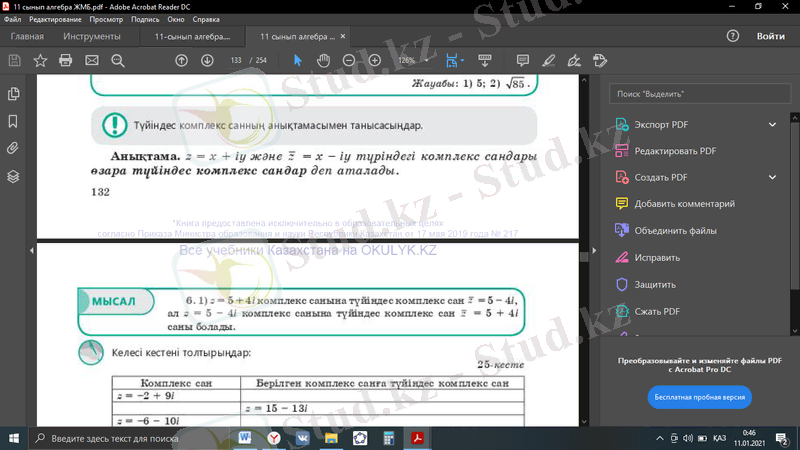This screenshot has height=450, width=800.
Task: Click the zoom in plus icon
Action: pos(375,60)
